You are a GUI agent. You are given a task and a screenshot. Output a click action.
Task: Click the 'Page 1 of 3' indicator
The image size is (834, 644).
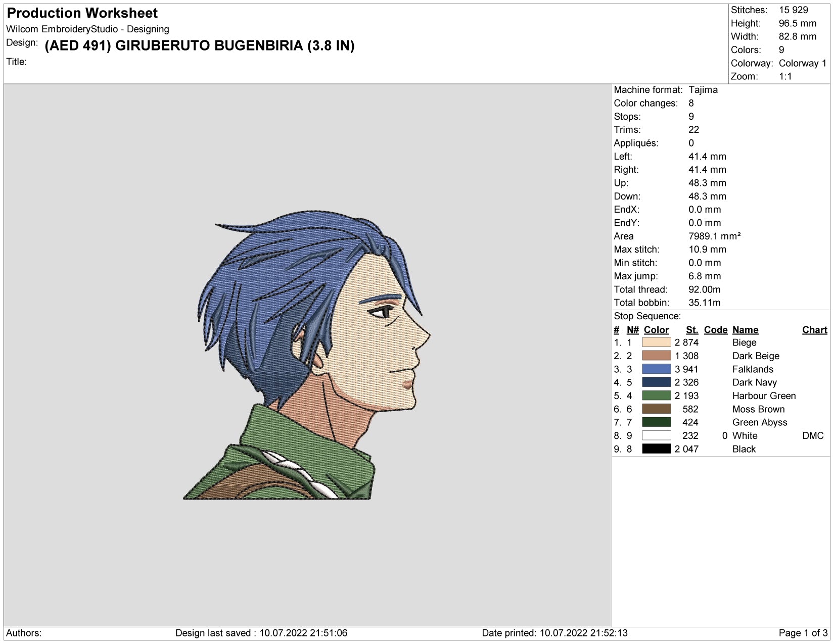[x=803, y=633]
